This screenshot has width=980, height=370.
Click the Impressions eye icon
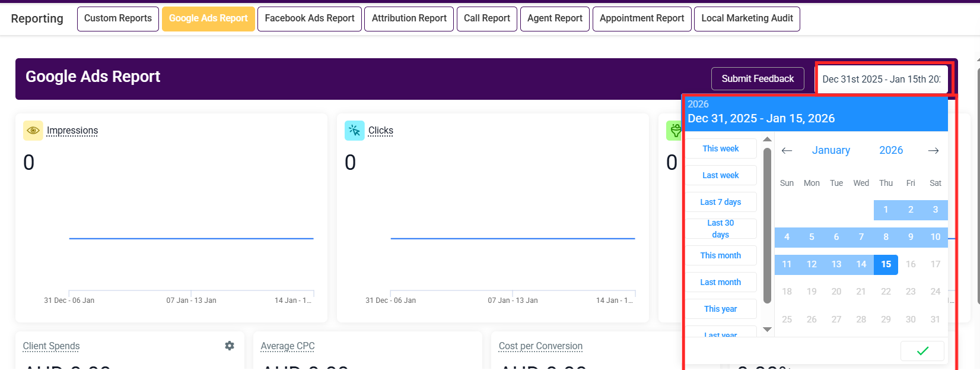coord(33,131)
